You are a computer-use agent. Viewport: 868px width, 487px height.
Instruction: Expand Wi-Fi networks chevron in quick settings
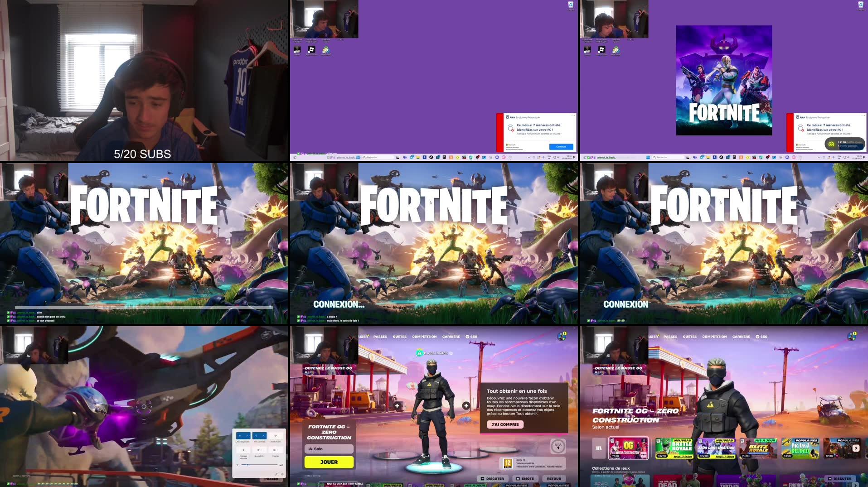point(247,436)
